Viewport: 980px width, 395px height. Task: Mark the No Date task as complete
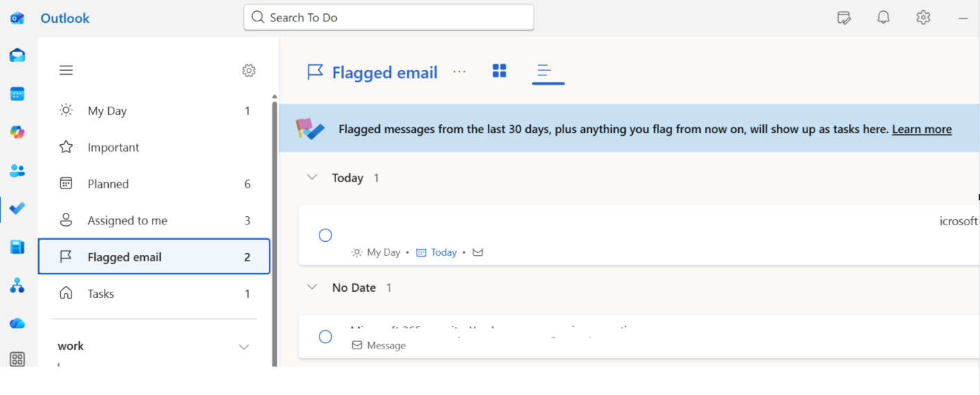(x=325, y=337)
